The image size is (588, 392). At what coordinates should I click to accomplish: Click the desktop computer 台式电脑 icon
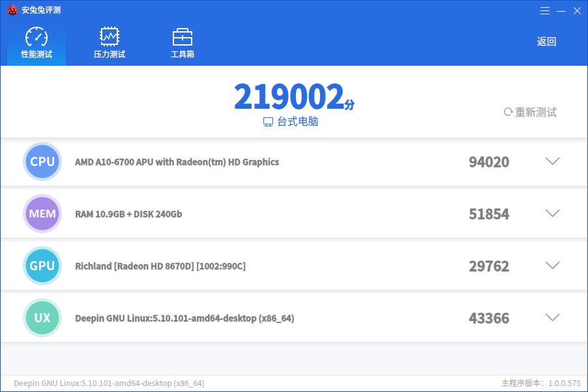(267, 122)
